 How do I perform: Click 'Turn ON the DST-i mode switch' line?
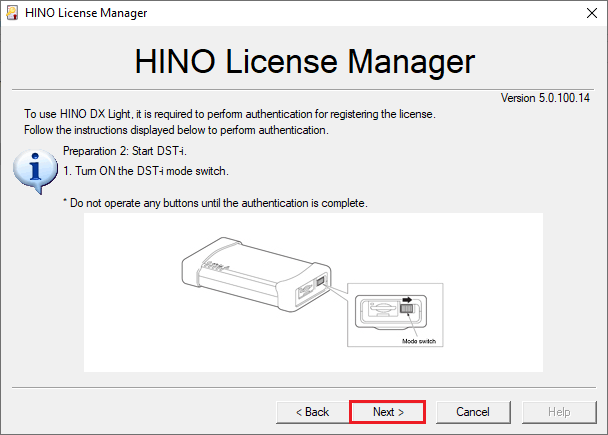[146, 171]
